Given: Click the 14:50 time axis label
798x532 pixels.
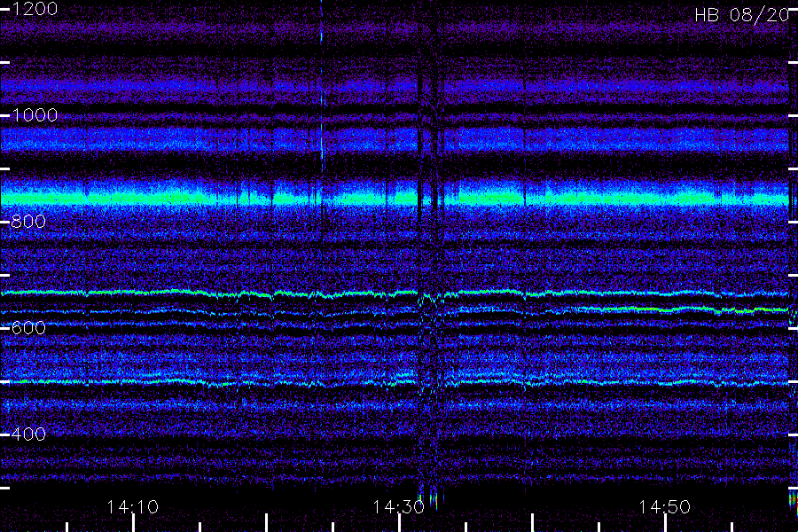Looking at the screenshot, I should coord(664,507).
